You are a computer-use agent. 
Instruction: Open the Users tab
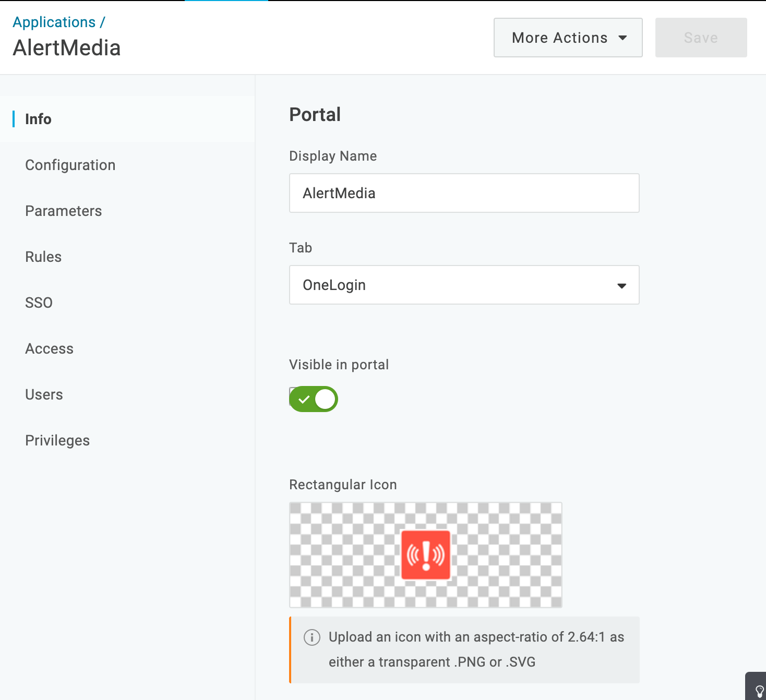[44, 394]
